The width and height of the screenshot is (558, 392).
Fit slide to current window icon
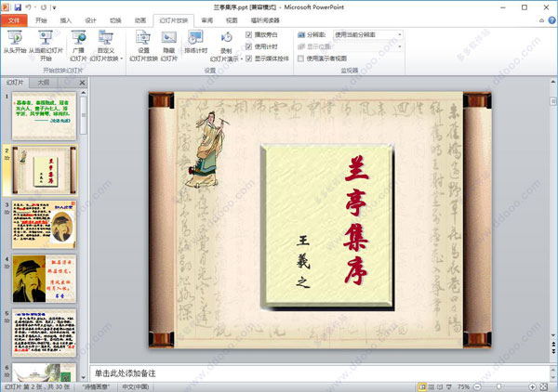[x=544, y=386]
